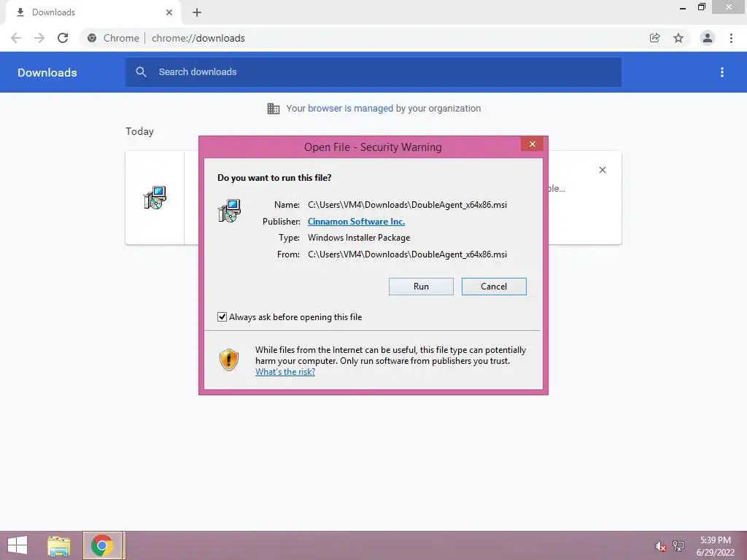Click the shield warning icon in the dialog

[x=228, y=359]
